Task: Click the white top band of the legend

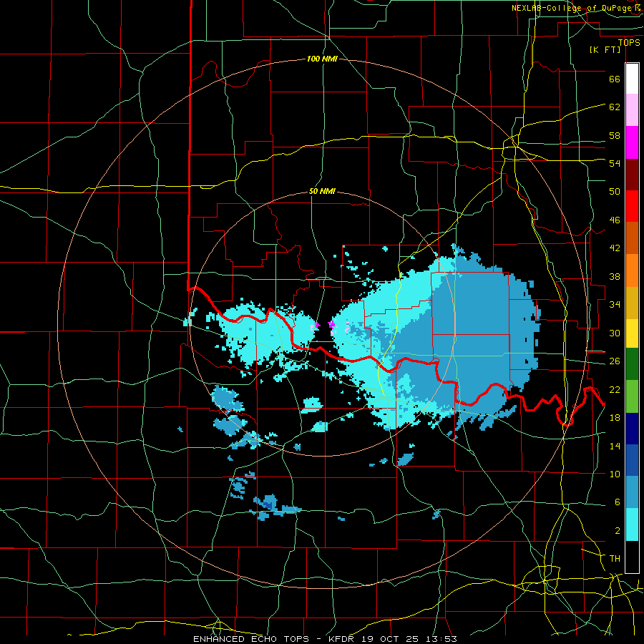Action: pos(632,79)
